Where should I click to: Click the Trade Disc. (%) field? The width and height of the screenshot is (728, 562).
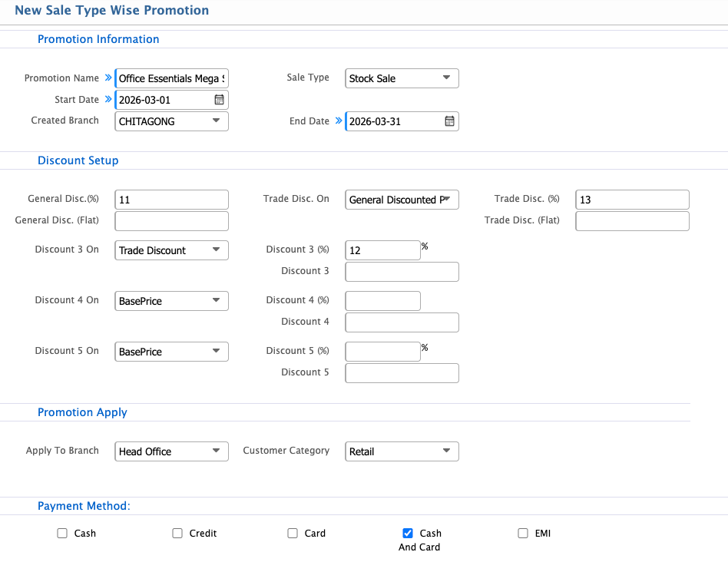[x=632, y=200]
